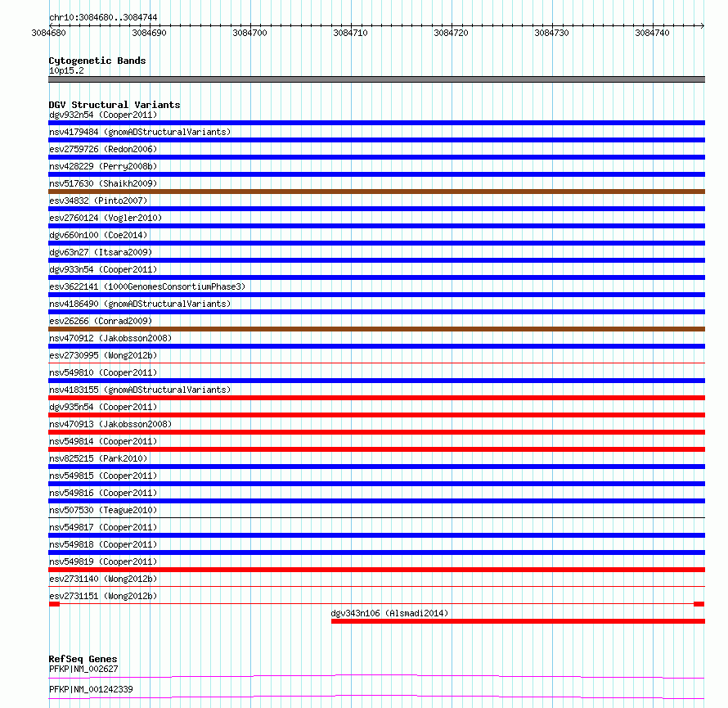Click the chr10:3084680..3084744 region label
This screenshot has height=708, width=728.
pyautogui.click(x=103, y=17)
